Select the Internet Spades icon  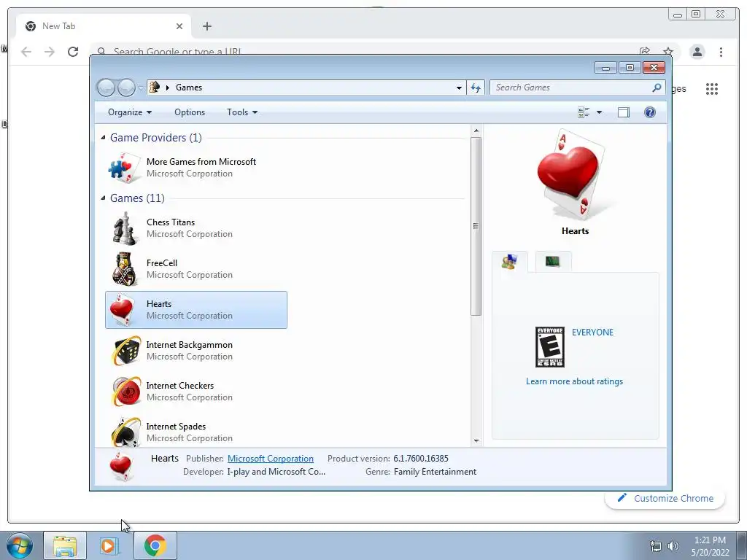pyautogui.click(x=126, y=432)
